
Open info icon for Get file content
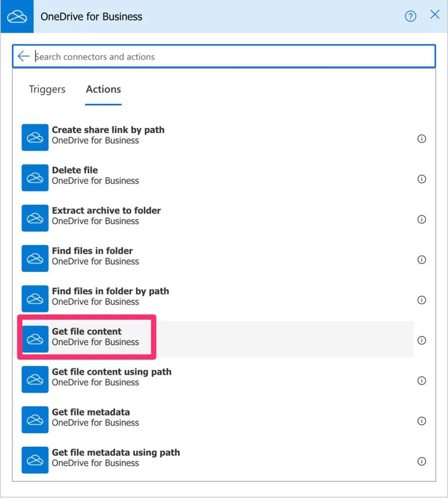(x=422, y=341)
